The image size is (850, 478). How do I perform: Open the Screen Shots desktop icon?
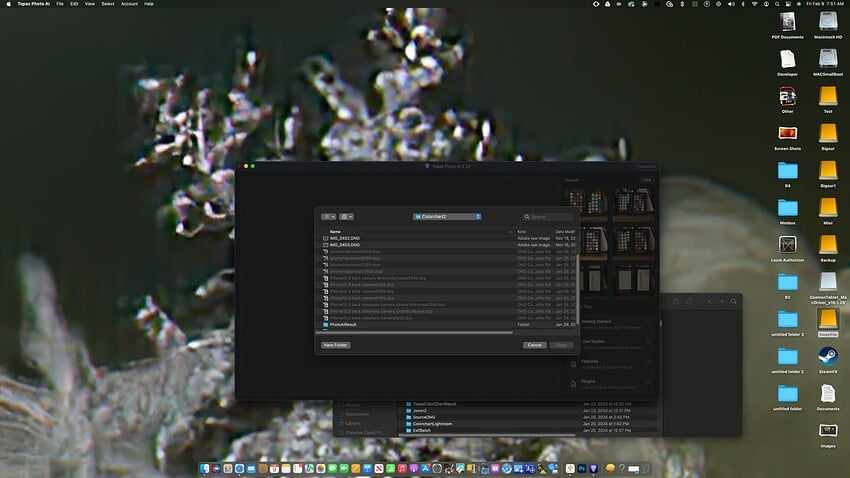[787, 133]
